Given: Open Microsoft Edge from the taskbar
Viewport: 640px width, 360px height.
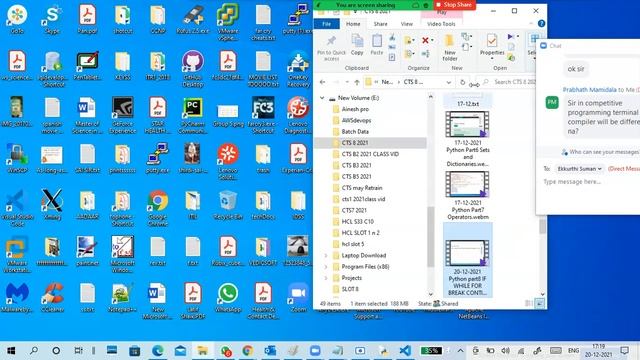Looking at the screenshot, I should tap(158, 351).
